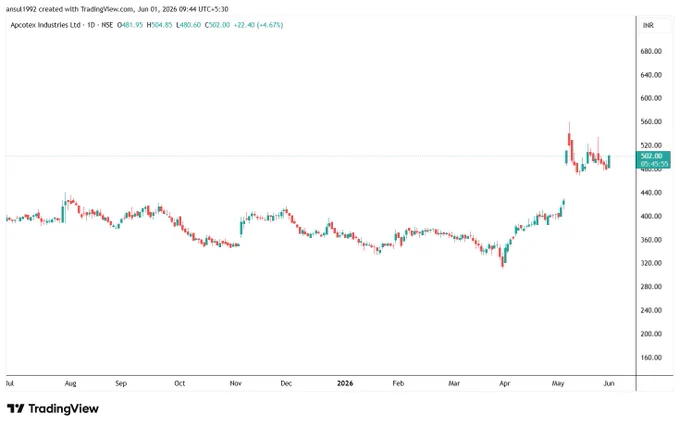
Task: Click the 160.00 price axis label
Action: [x=651, y=358]
